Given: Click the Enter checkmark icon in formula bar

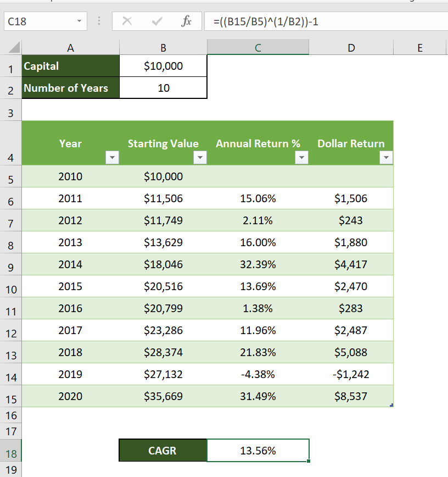Looking at the screenshot, I should pyautogui.click(x=156, y=21).
